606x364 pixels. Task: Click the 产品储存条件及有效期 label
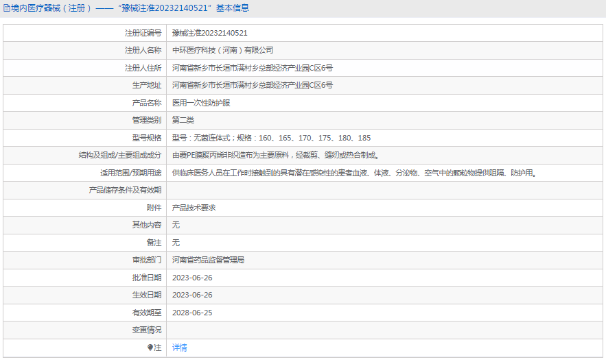(125, 191)
